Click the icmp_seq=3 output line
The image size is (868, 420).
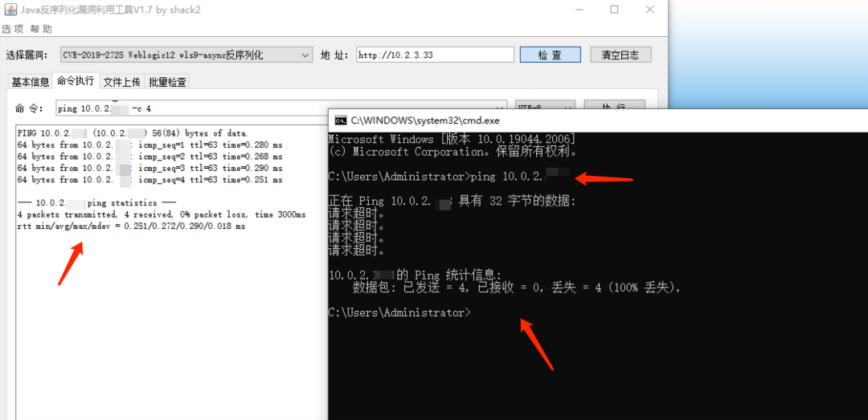coord(150,168)
